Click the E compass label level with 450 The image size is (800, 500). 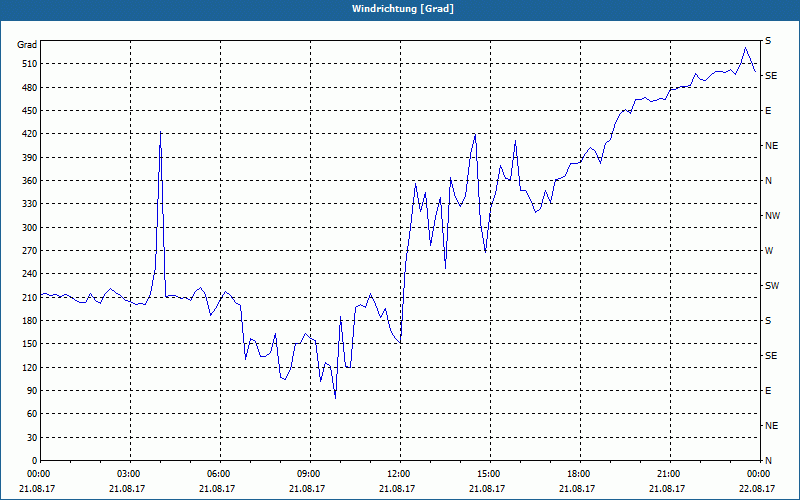coord(768,111)
